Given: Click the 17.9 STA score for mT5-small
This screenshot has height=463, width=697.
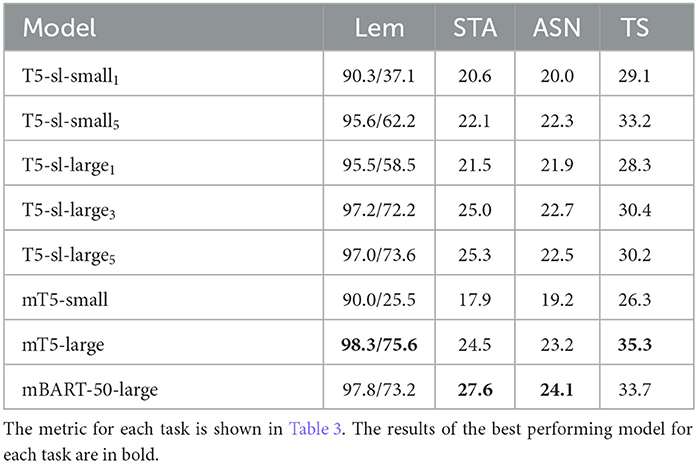Looking at the screenshot, I should 475,299.
